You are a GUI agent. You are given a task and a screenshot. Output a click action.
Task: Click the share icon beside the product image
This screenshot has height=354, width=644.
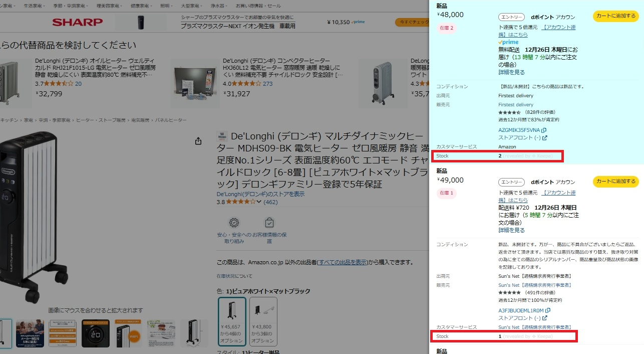(198, 141)
